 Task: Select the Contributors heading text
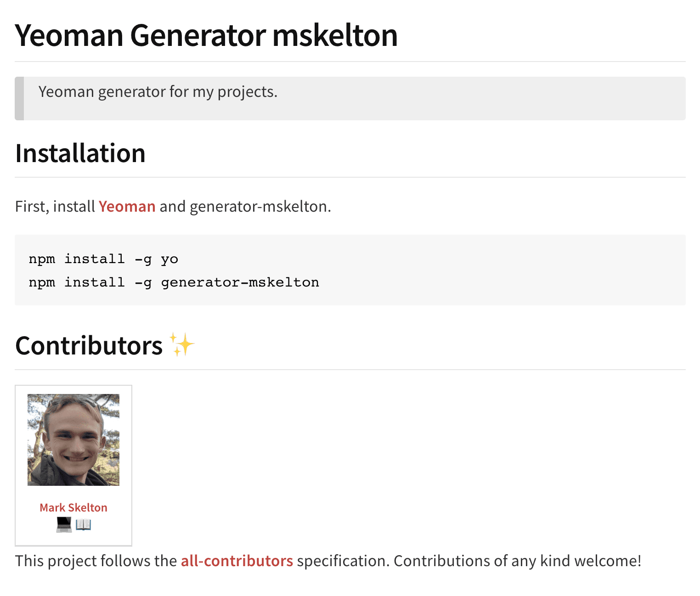click(x=89, y=345)
